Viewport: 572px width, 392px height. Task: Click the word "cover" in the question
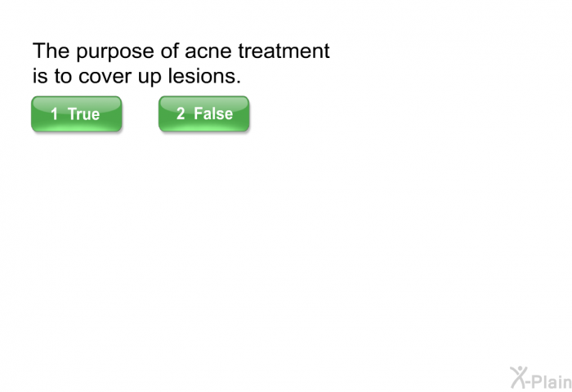105,77
